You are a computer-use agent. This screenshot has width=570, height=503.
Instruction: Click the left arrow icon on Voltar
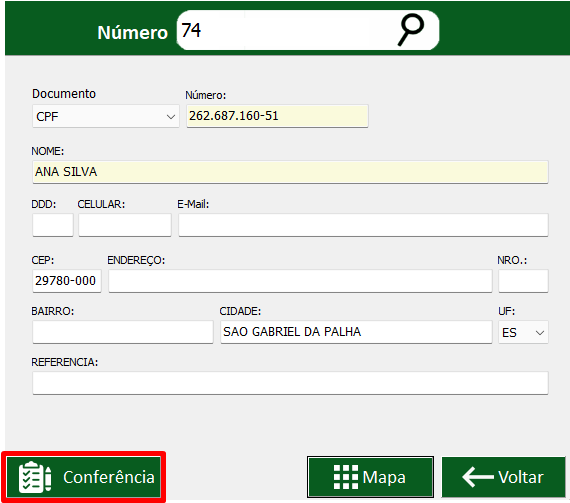pos(478,477)
